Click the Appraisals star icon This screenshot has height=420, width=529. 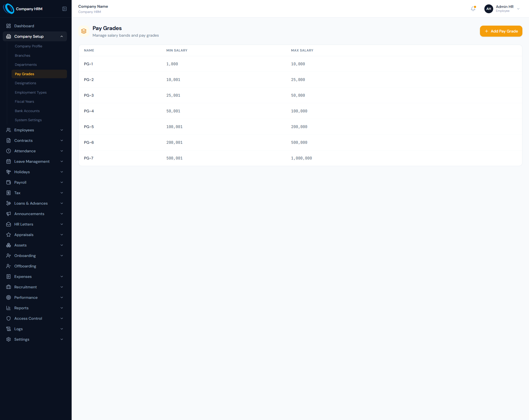pos(9,235)
